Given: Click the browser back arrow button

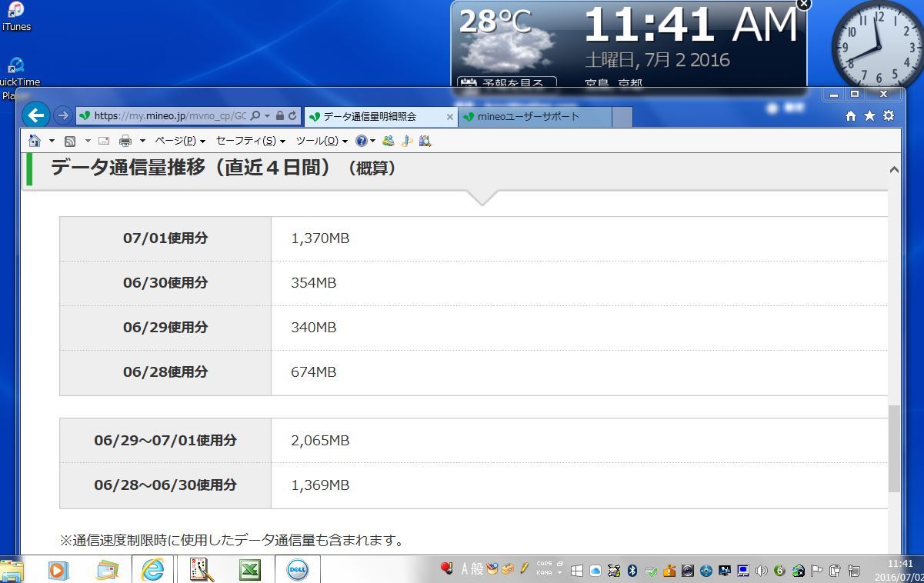Looking at the screenshot, I should [x=36, y=116].
